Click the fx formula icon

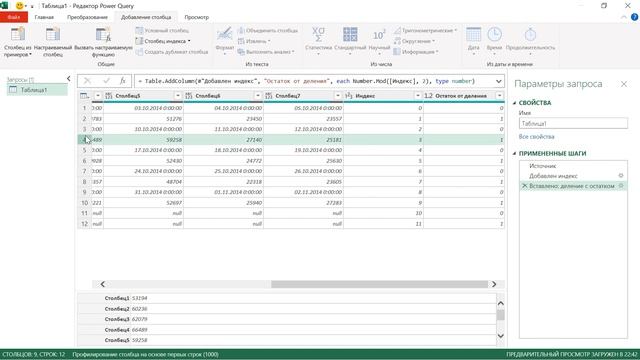pyautogui.click(x=122, y=81)
